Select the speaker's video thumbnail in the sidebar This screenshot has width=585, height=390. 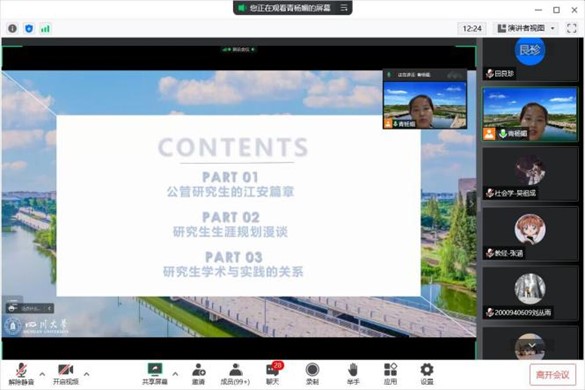530,114
